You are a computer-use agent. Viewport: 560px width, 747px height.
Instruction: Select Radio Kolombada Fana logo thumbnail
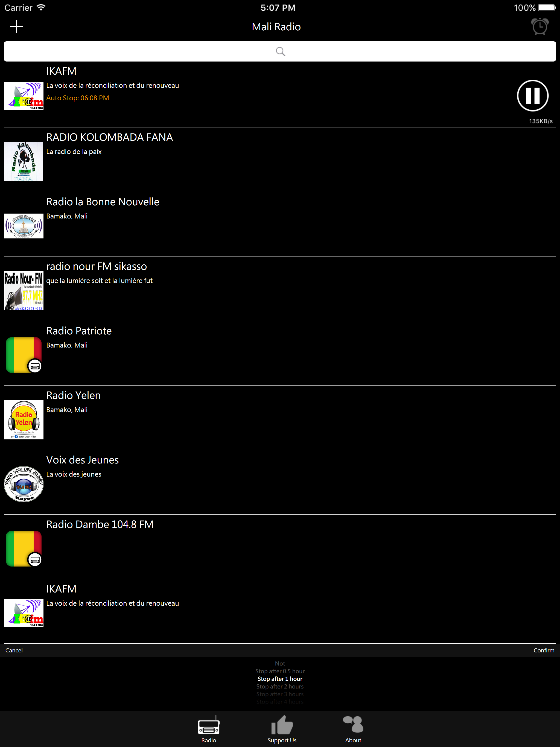(24, 161)
